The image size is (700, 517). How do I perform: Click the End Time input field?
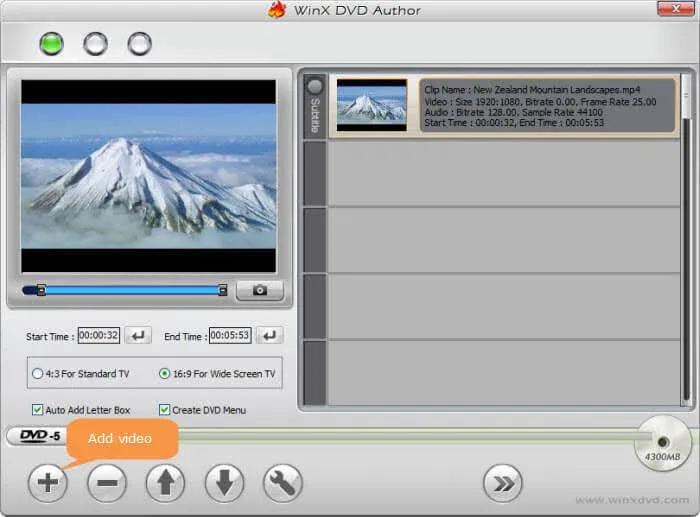(230, 336)
